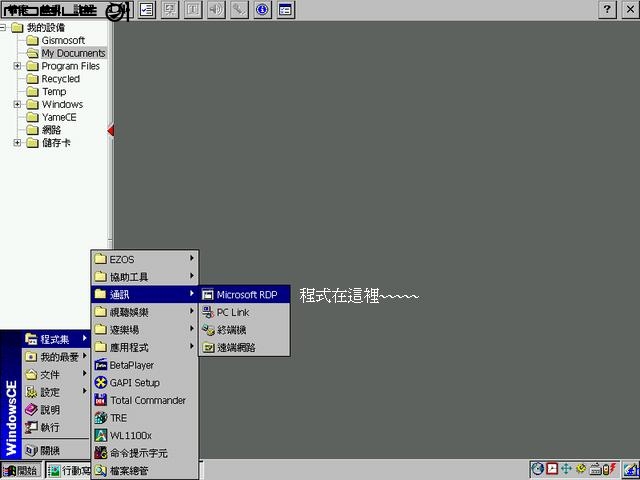This screenshot has width=640, height=480.
Task: Expand the Windows folder tree node
Action: [x=17, y=104]
